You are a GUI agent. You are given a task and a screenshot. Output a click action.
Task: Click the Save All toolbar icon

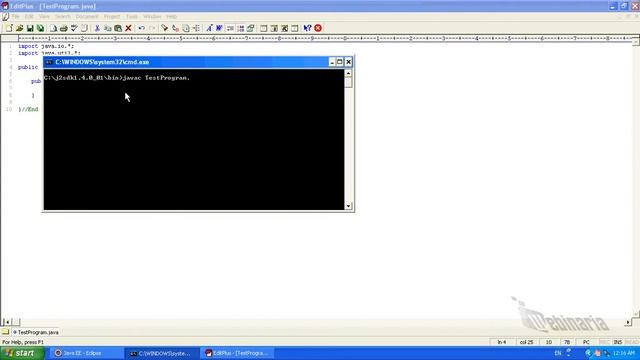[x=40, y=28]
